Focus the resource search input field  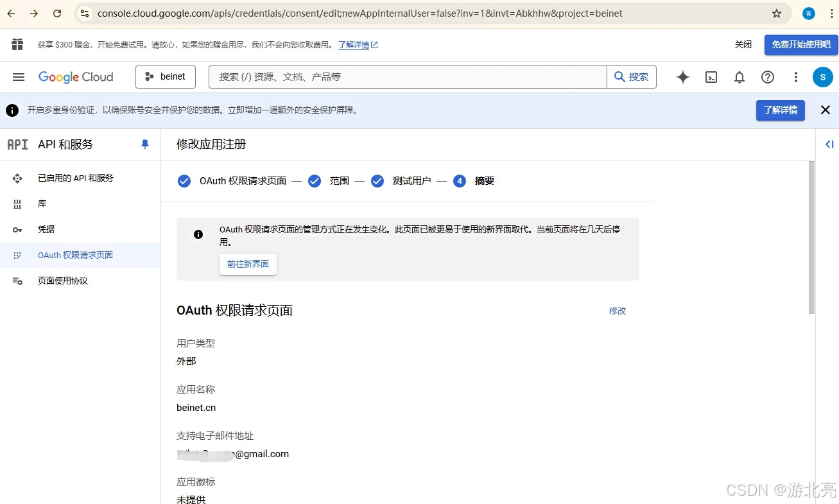[x=408, y=77]
